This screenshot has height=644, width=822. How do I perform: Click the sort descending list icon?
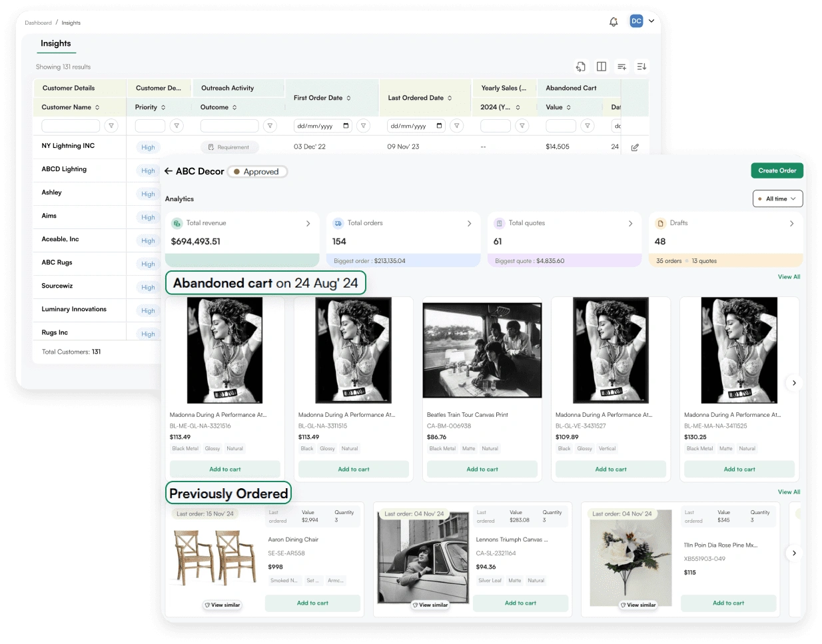tap(641, 67)
